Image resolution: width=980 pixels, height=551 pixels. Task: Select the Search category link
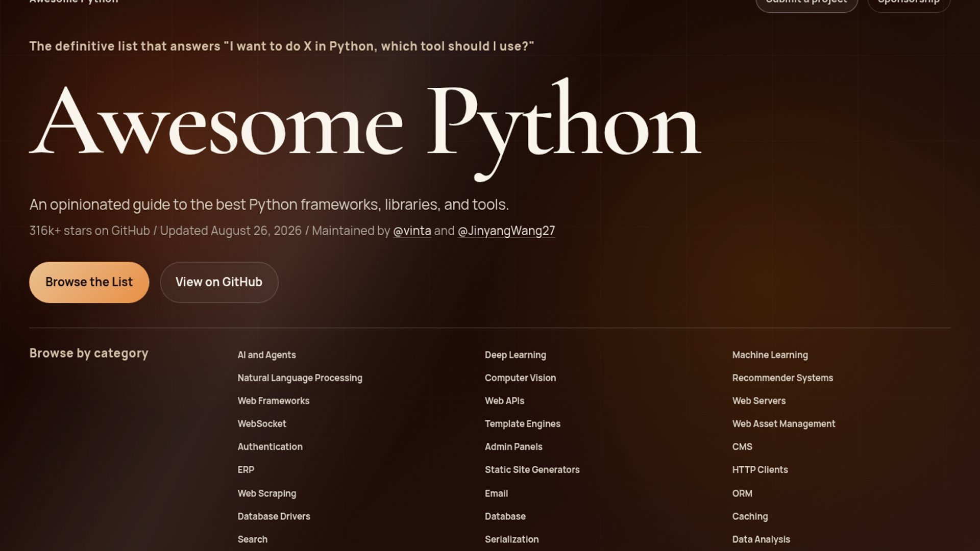252,539
